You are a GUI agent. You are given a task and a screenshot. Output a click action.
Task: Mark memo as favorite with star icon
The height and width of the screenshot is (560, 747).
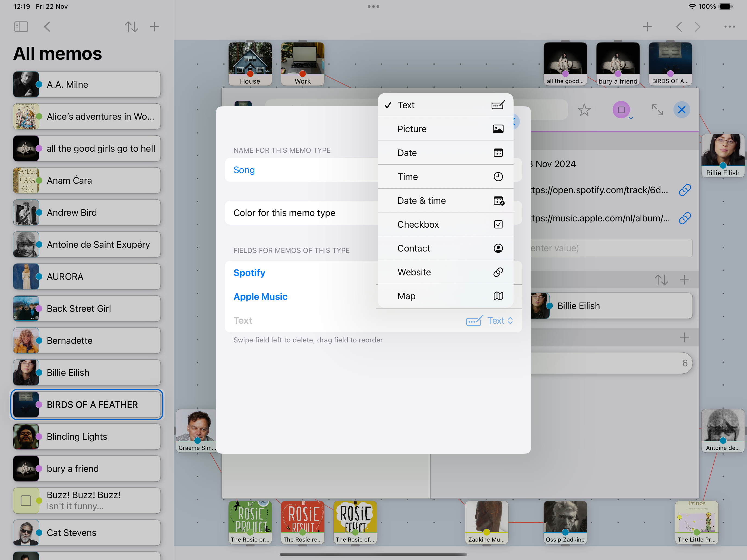click(584, 110)
